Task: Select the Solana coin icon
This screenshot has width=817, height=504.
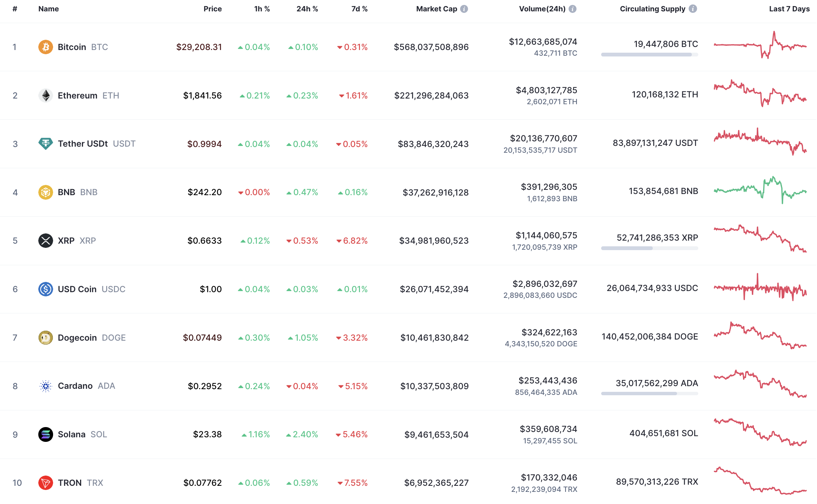Action: point(46,434)
